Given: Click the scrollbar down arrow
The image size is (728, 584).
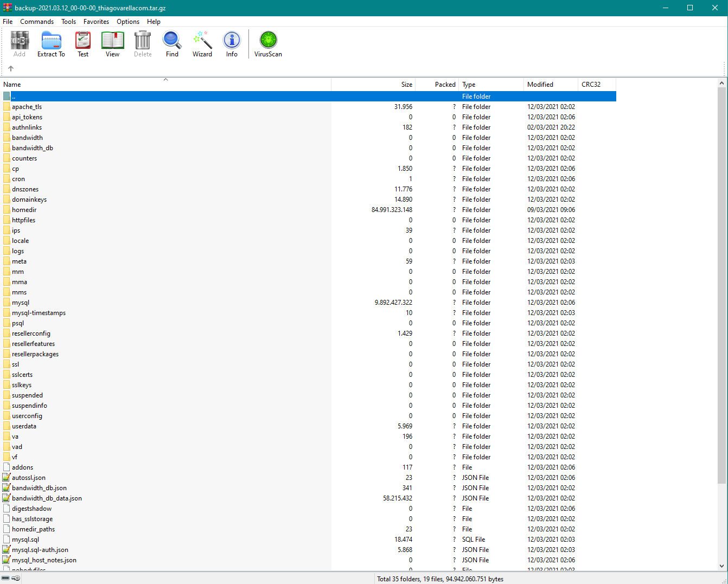Looking at the screenshot, I should 721,566.
